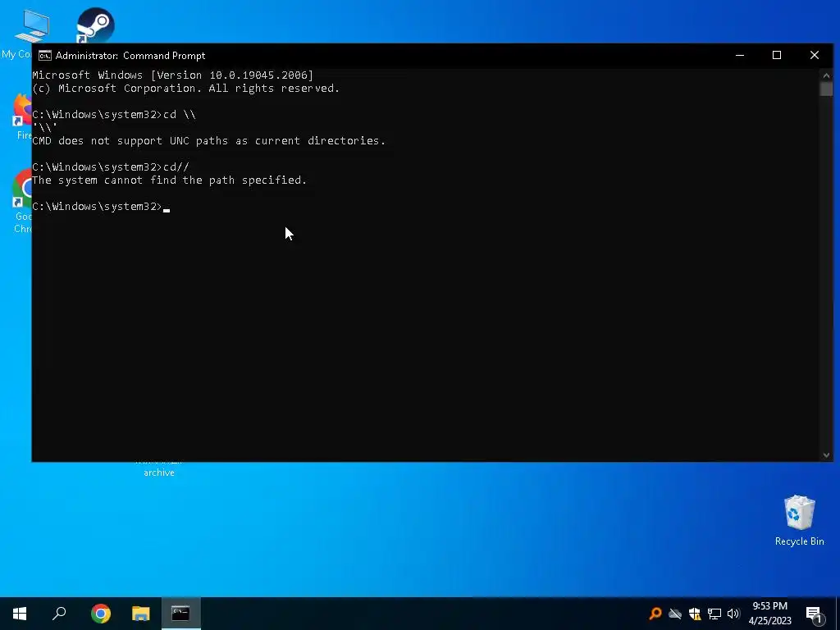Click the orange search tray icon
This screenshot has width=840, height=630.
coord(655,614)
